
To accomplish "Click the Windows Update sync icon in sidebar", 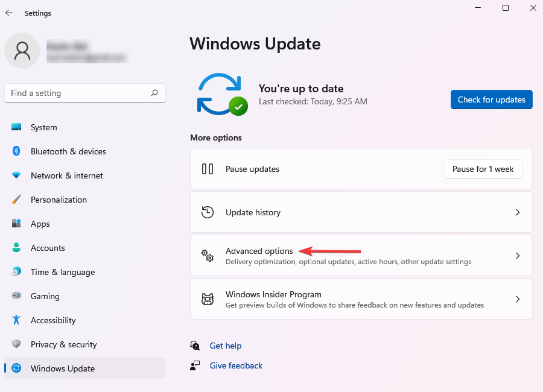I will pos(16,368).
